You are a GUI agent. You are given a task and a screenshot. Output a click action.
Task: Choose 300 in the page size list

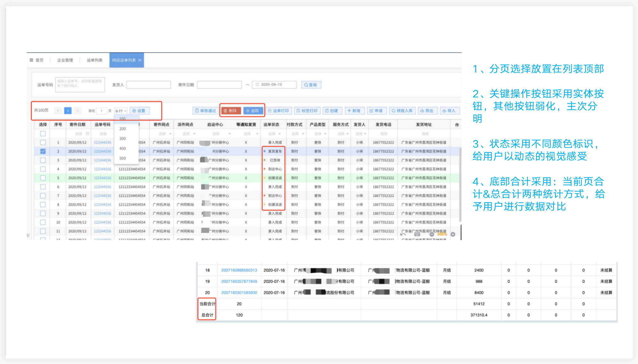123,139
